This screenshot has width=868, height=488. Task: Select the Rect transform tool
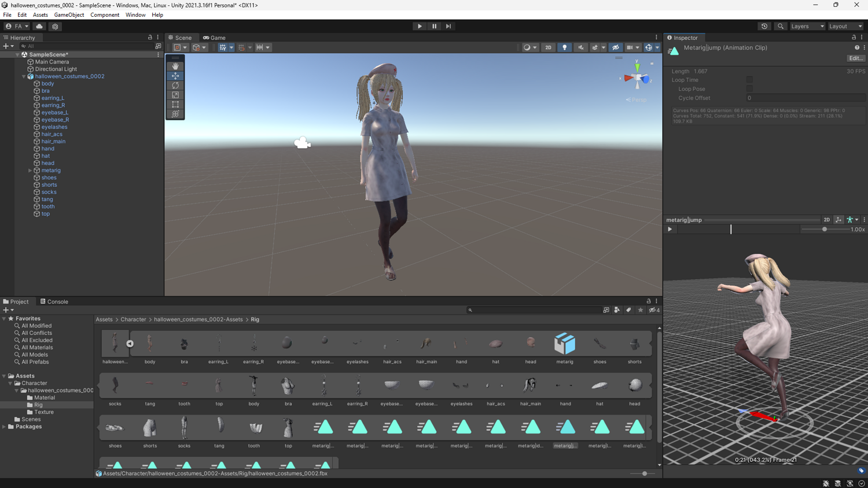click(x=175, y=105)
